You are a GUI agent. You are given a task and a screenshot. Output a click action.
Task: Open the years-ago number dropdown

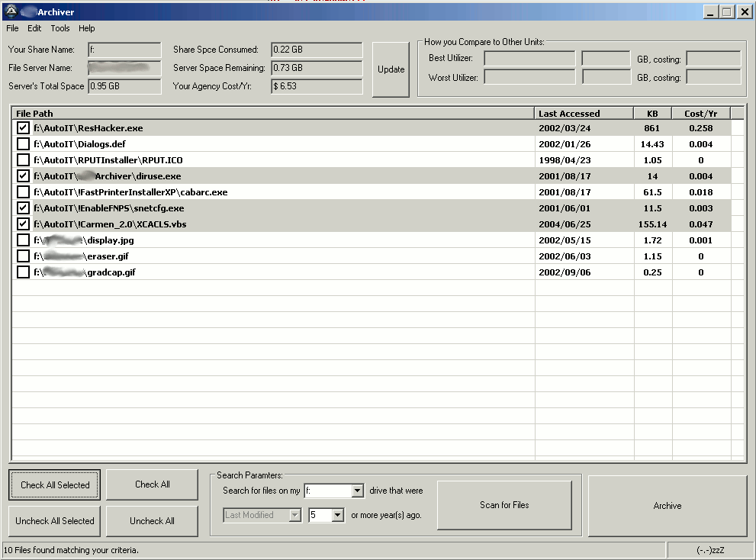[x=337, y=515]
